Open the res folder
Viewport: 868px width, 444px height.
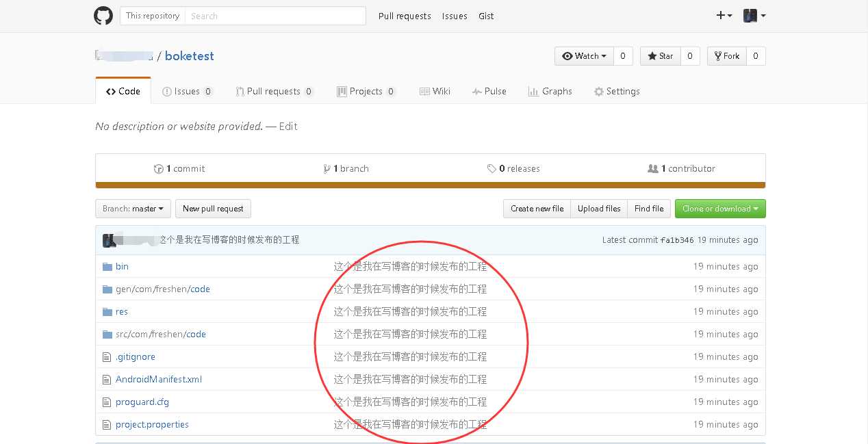[122, 312]
